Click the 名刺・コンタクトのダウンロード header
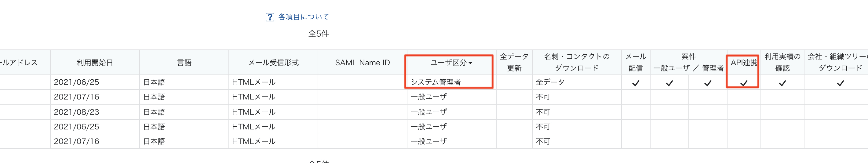The image size is (868, 163). 577,63
